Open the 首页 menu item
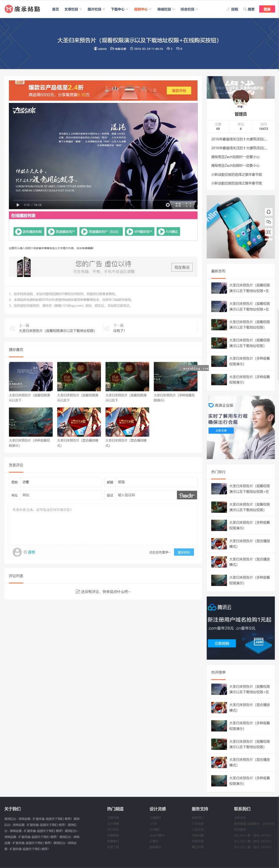This screenshot has width=279, height=868. (56, 9)
